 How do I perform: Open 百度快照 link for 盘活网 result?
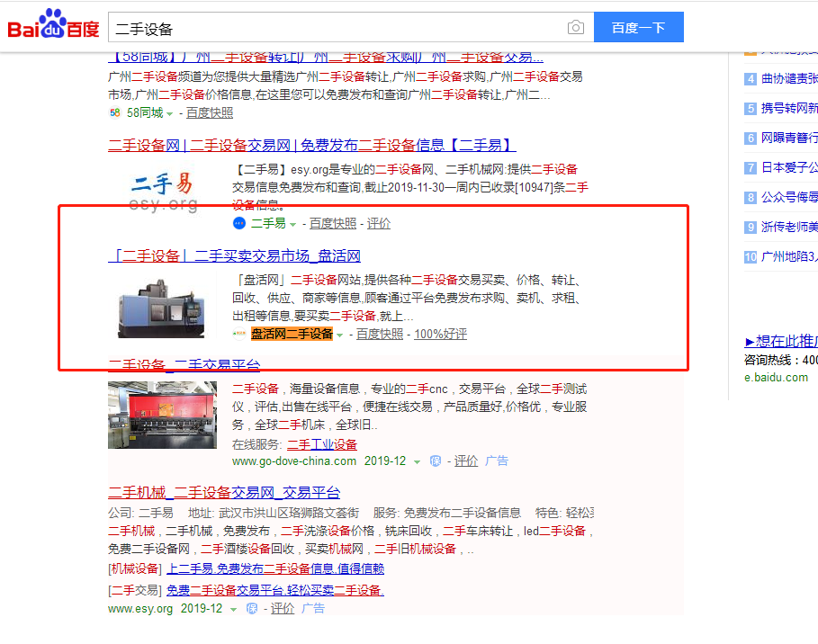(380, 334)
